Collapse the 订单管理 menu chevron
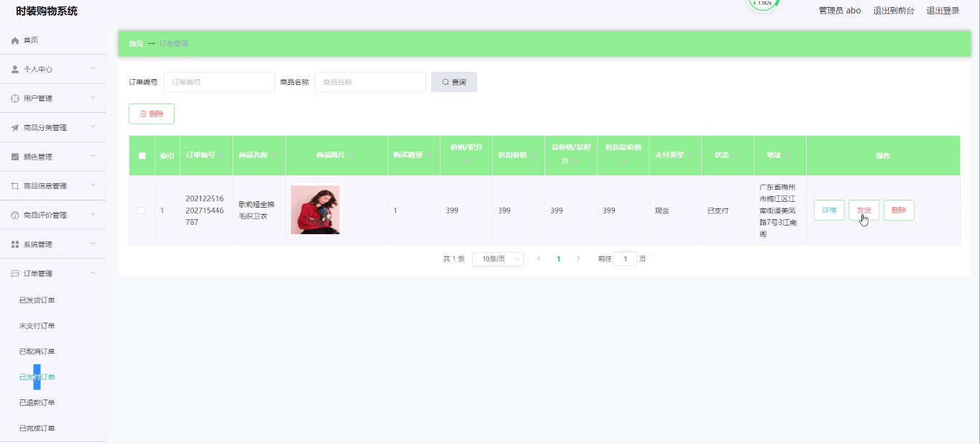Viewport: 980px width, 444px height. tap(93, 273)
